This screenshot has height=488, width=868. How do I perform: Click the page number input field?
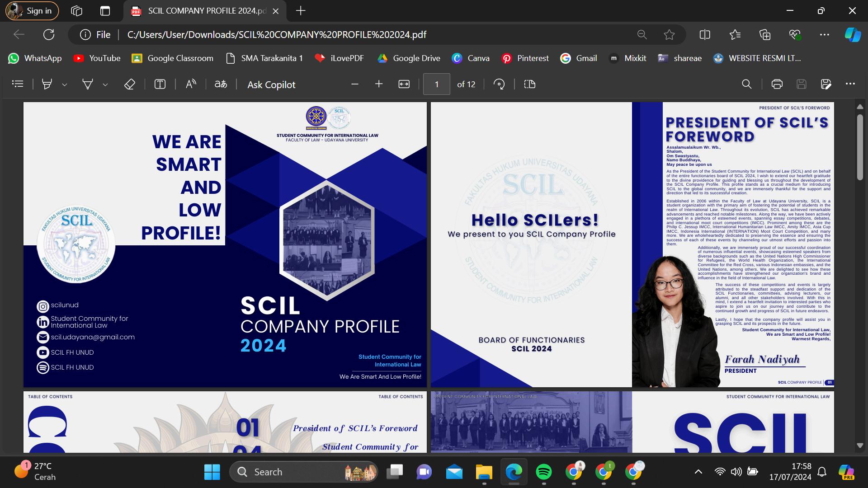point(436,84)
